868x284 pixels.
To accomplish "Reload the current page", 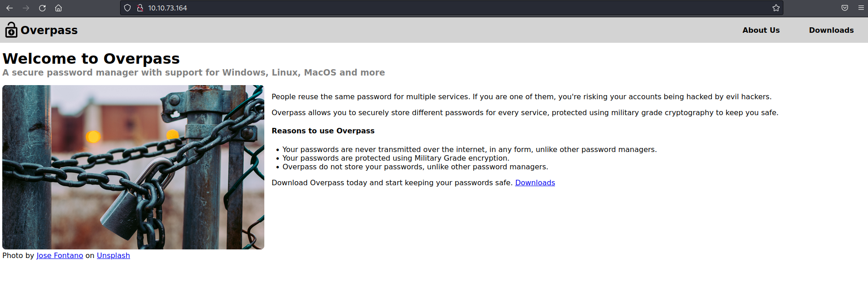I will click(x=42, y=8).
